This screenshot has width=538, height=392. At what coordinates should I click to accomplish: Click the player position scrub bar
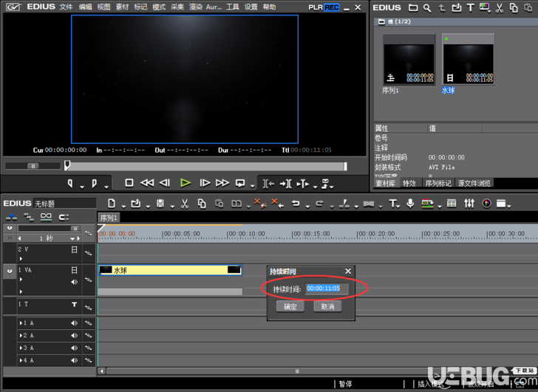[x=206, y=166]
